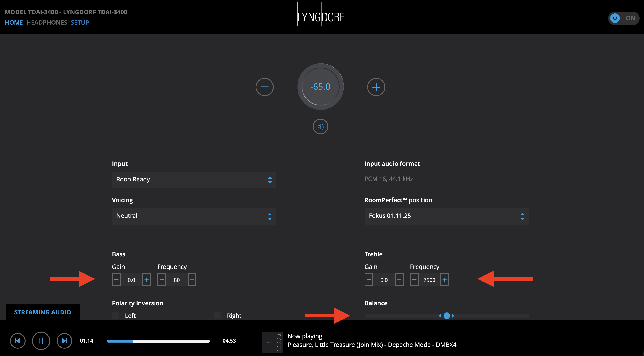Decrease volume with the minus circle button
Screen dimensions: 644x356
(264, 87)
